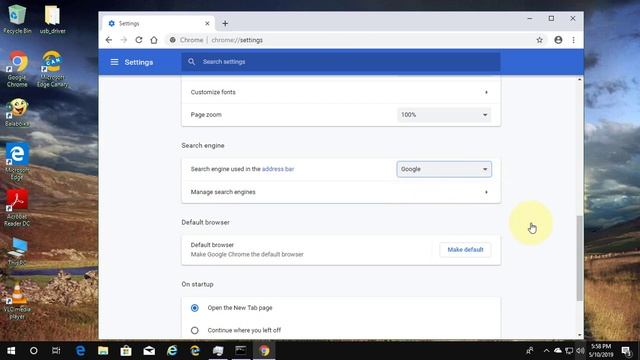
Task: Close the Settings tab
Action: click(x=207, y=24)
